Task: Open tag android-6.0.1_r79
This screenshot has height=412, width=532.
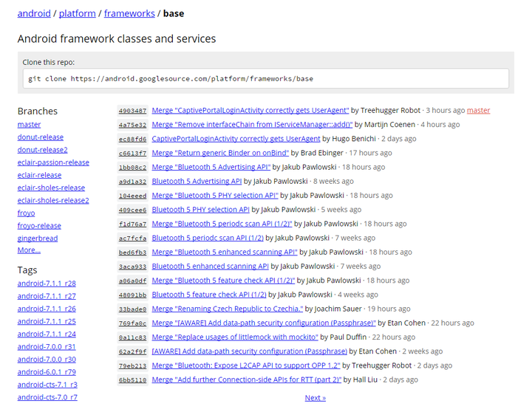Action: click(47, 372)
